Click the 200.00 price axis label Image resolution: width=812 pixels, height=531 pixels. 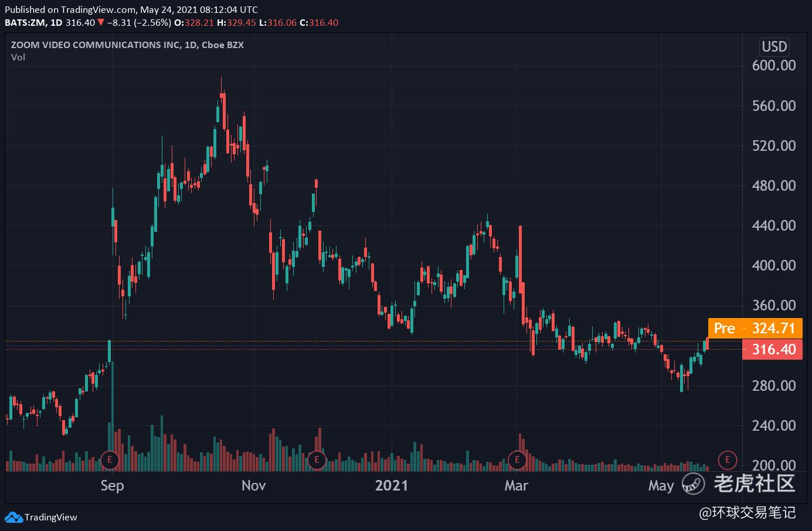774,465
